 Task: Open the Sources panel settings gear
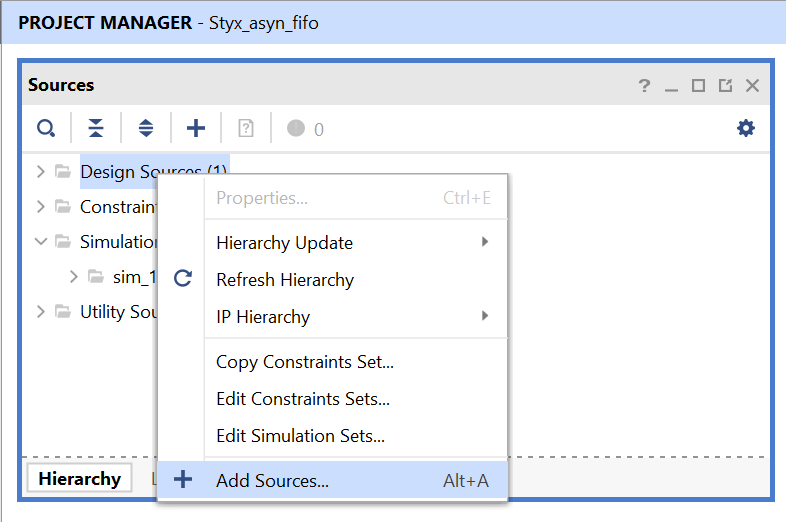coord(746,128)
